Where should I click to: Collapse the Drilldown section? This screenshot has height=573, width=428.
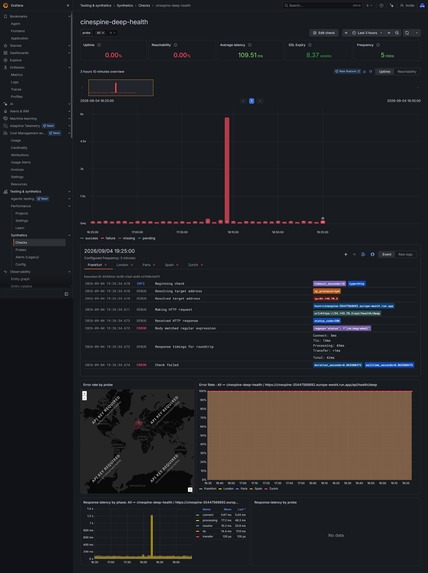pyautogui.click(x=69, y=68)
